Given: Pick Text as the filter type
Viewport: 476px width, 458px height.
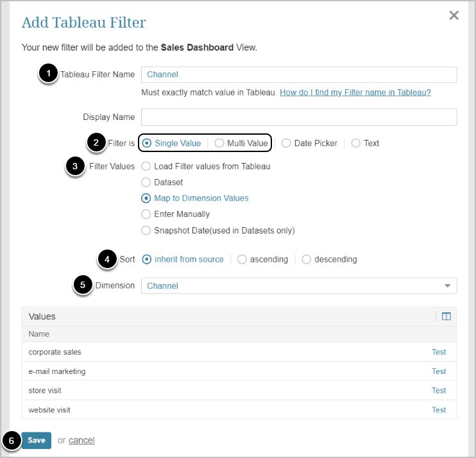Looking at the screenshot, I should pos(356,143).
